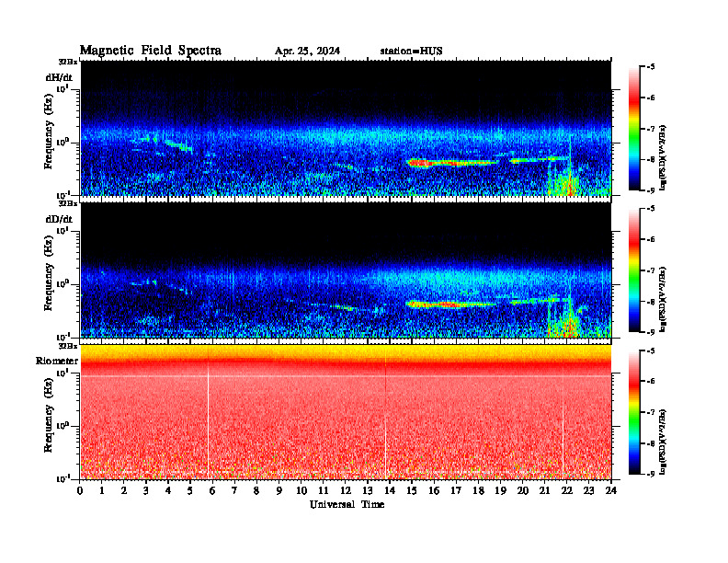Viewport: 728px width, 563px height.
Task: Click the 'Magnetic Field Spectra' title
Action: (x=151, y=51)
